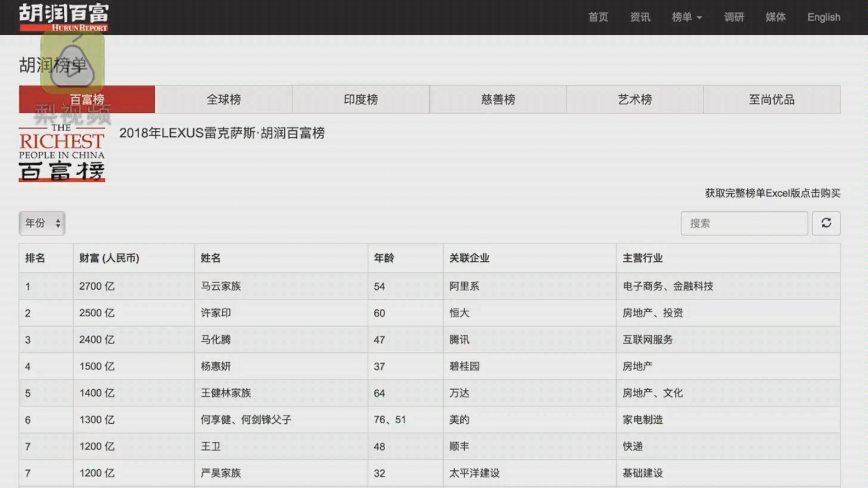This screenshot has width=868, height=488.
Task: Click the 2018年LEXUS雷克萨斯·胡润百富榜 title
Action: coord(222,133)
